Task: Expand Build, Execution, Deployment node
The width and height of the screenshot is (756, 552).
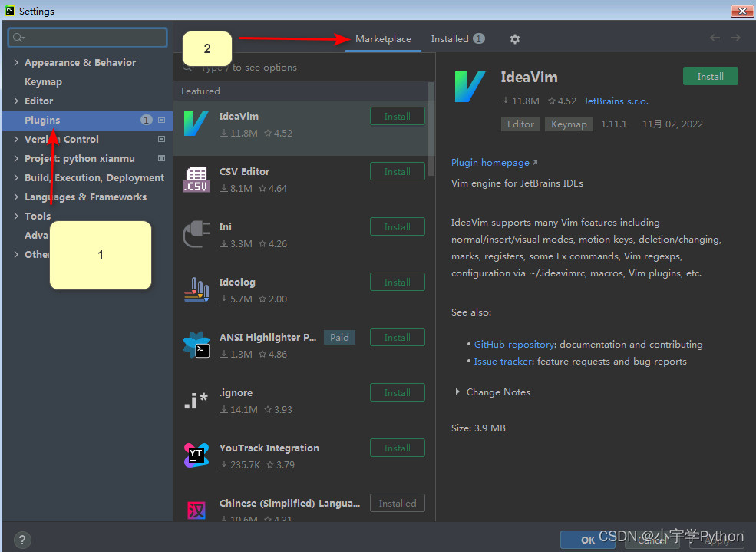Action: click(16, 177)
